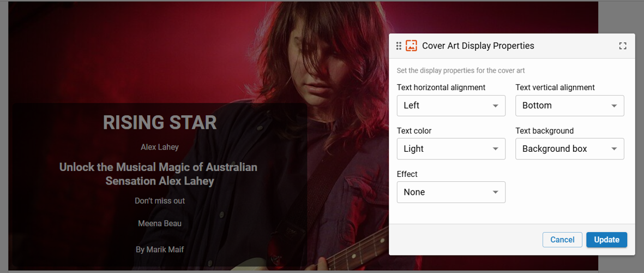Click the Cover Art Display Properties title
644x273 pixels.
[x=478, y=46]
